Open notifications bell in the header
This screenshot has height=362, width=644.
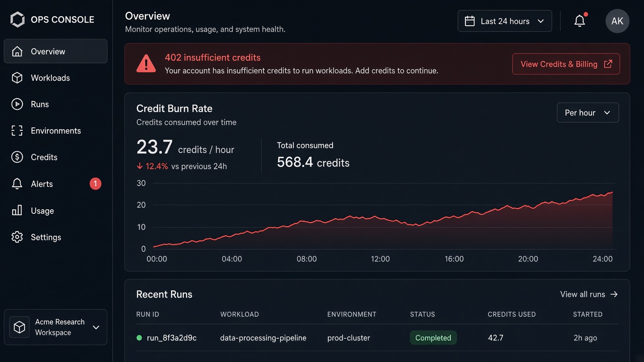point(580,21)
